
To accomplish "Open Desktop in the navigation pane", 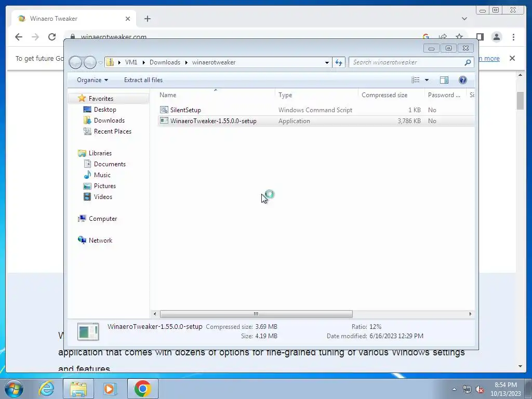I will (105, 110).
